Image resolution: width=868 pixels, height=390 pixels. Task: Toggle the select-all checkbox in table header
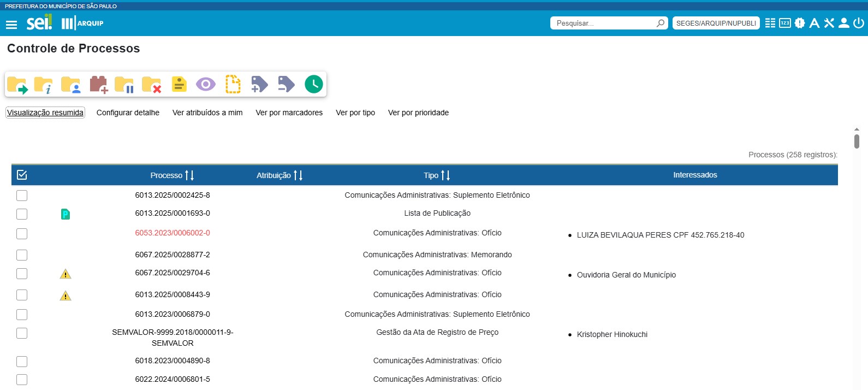coord(22,175)
